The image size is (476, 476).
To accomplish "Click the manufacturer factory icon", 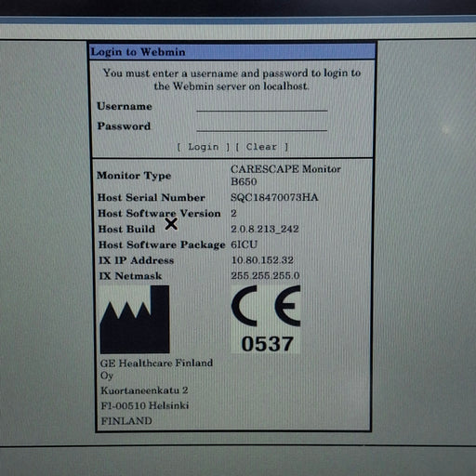I will click(135, 320).
